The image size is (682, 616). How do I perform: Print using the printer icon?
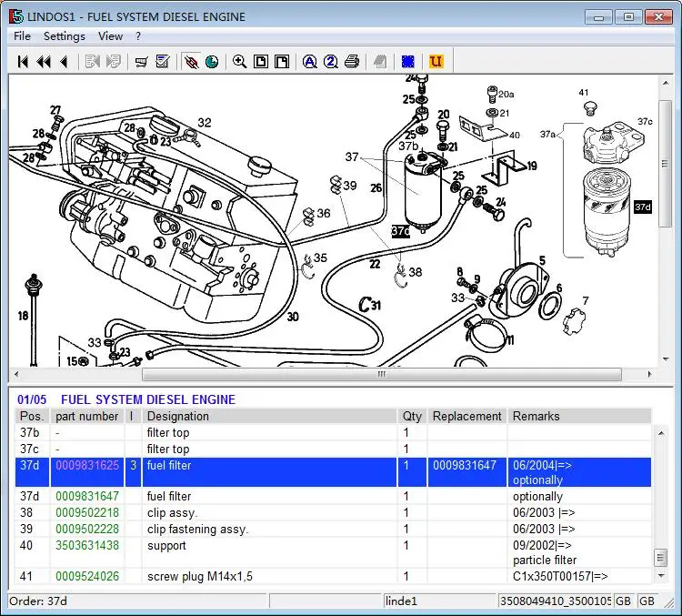coord(352,62)
